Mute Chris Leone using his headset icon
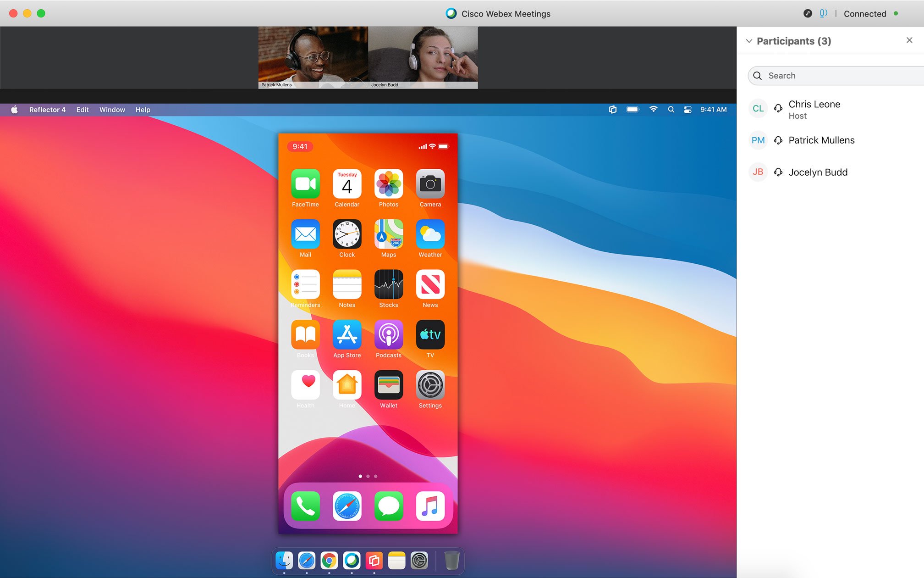Viewport: 924px width, 578px height. (779, 108)
